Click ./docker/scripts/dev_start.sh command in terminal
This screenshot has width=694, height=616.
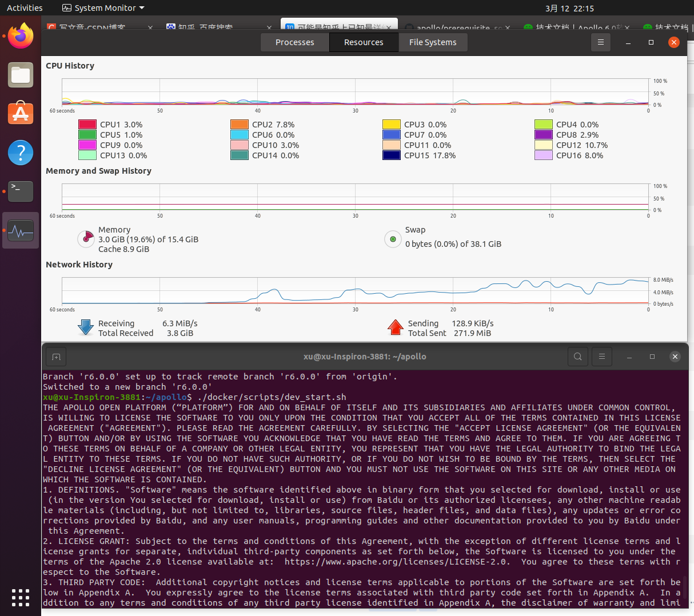pos(272,397)
